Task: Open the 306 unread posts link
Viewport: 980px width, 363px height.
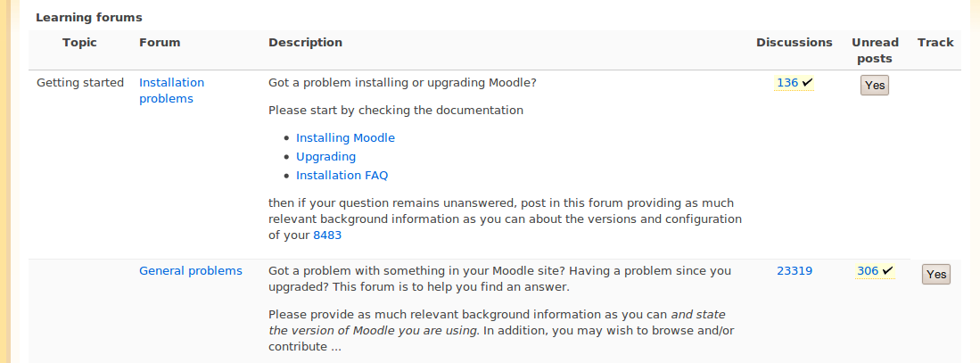Action: pyautogui.click(x=868, y=270)
